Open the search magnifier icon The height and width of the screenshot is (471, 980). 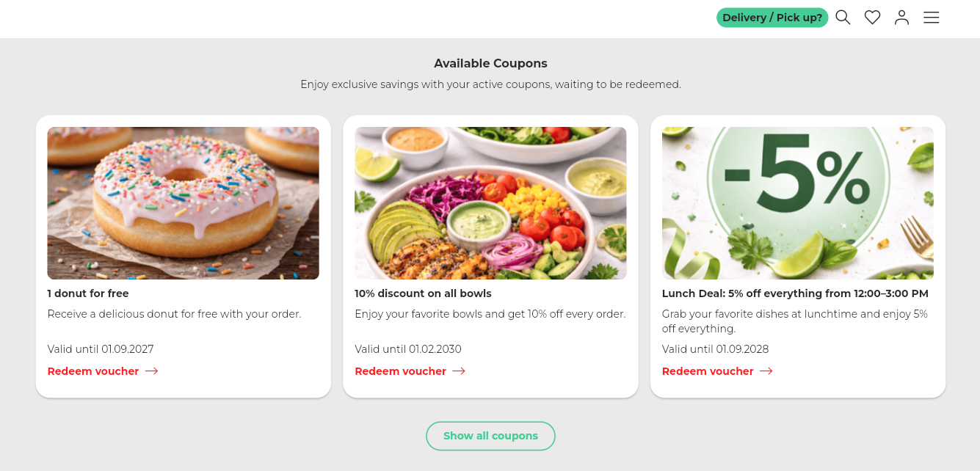(x=843, y=18)
